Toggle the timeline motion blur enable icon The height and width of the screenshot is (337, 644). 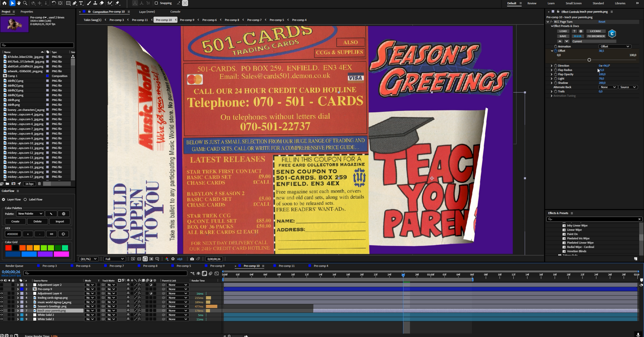pos(210,273)
